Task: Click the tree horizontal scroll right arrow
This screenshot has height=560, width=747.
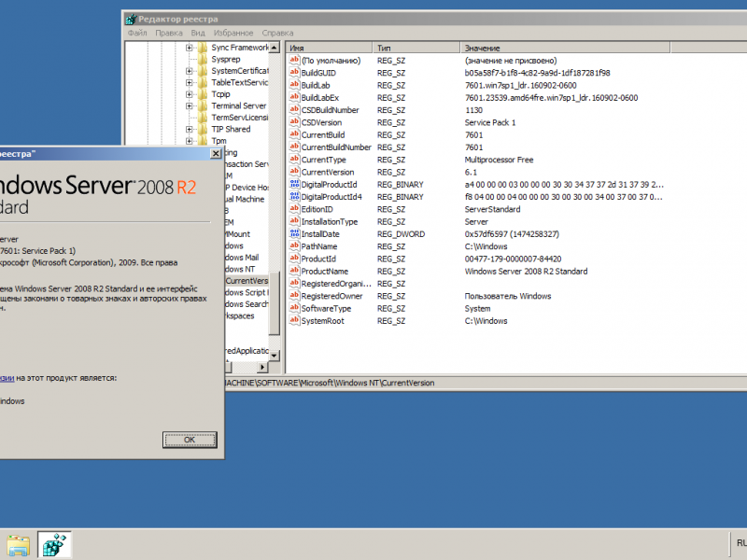Action: click(262, 367)
